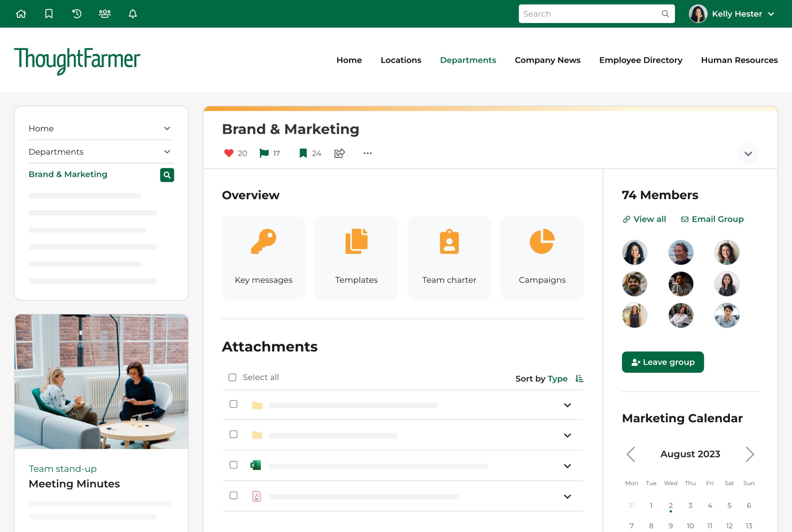Go to next month in Marketing Calendar
The width and height of the screenshot is (792, 532).
[x=750, y=454]
